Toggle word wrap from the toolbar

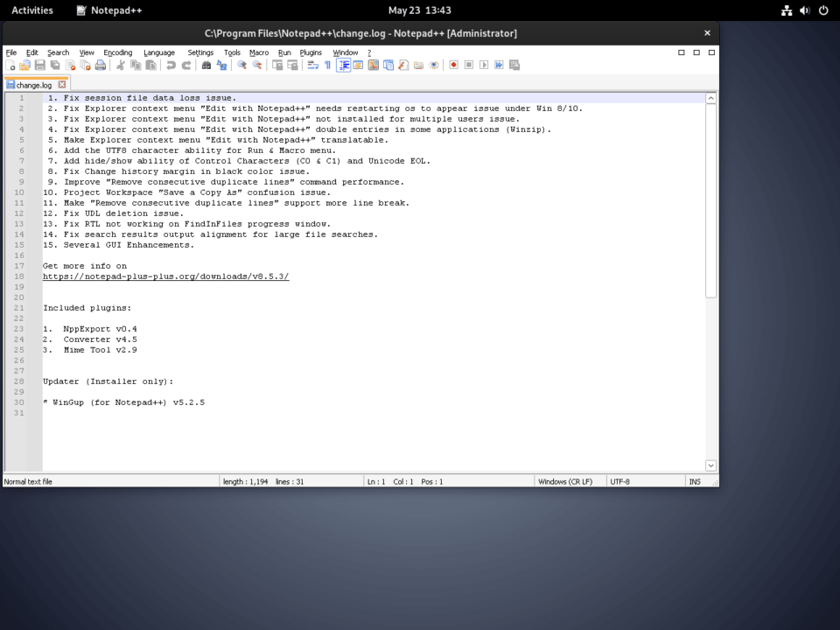pyautogui.click(x=311, y=65)
